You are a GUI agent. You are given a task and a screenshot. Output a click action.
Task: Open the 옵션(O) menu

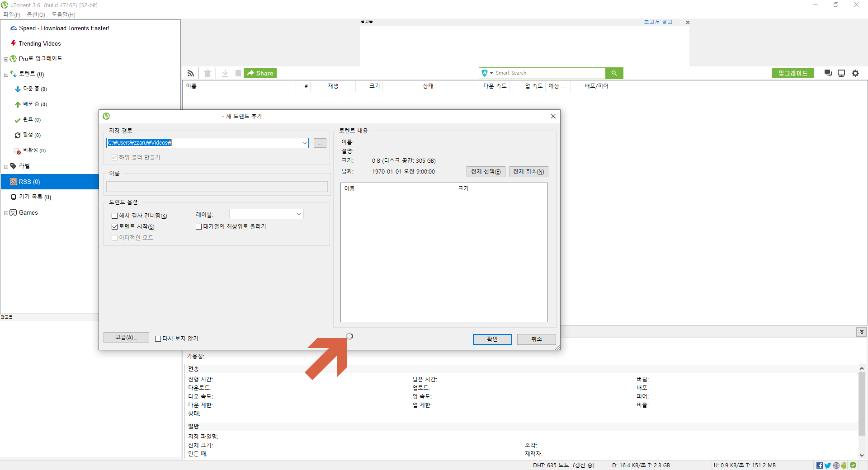(36, 14)
